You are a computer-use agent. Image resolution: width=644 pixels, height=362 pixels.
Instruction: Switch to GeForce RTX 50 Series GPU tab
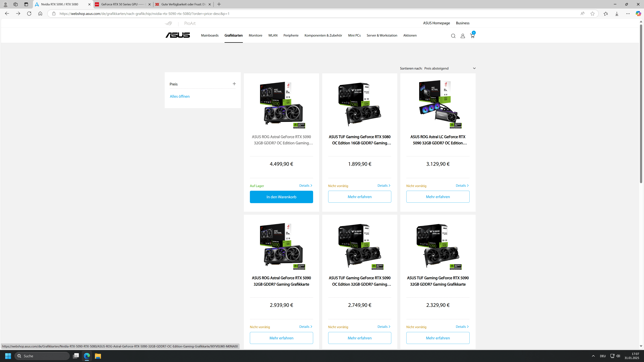[123, 4]
